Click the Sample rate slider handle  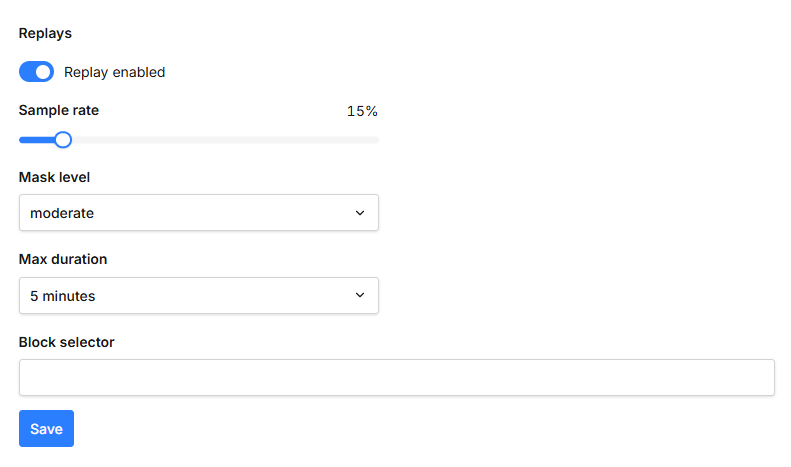coord(63,140)
